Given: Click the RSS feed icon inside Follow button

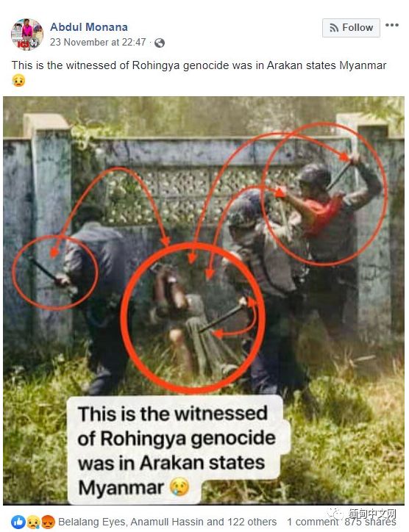Looking at the screenshot, I should coord(334,28).
